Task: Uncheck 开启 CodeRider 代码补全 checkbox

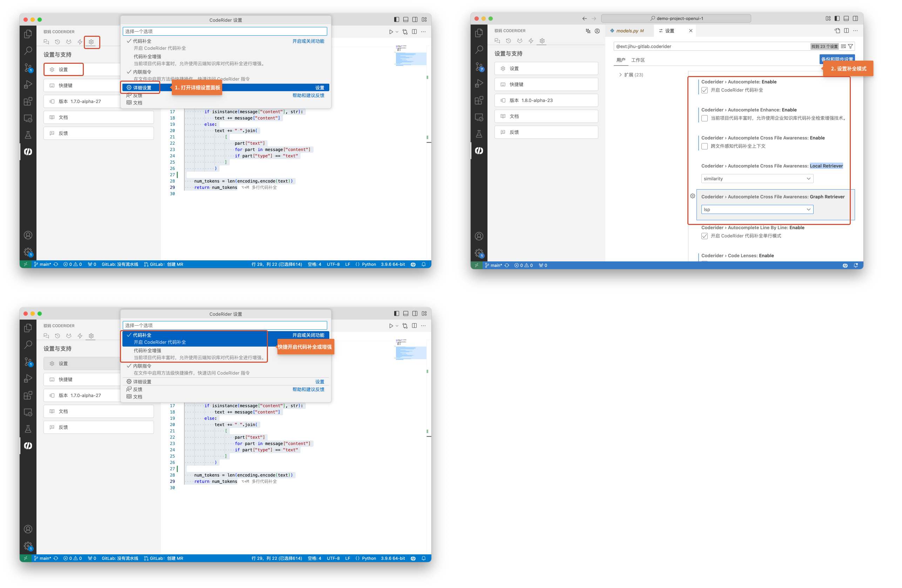Action: click(x=705, y=90)
